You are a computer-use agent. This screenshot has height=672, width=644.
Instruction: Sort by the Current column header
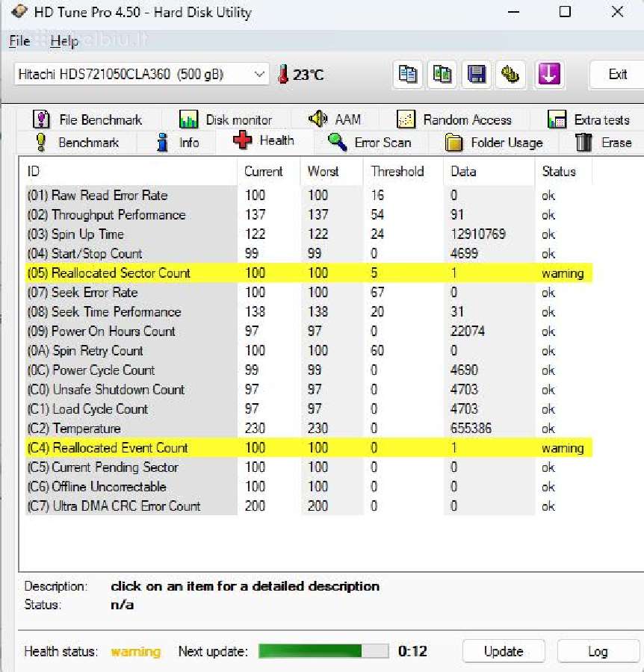pyautogui.click(x=268, y=172)
